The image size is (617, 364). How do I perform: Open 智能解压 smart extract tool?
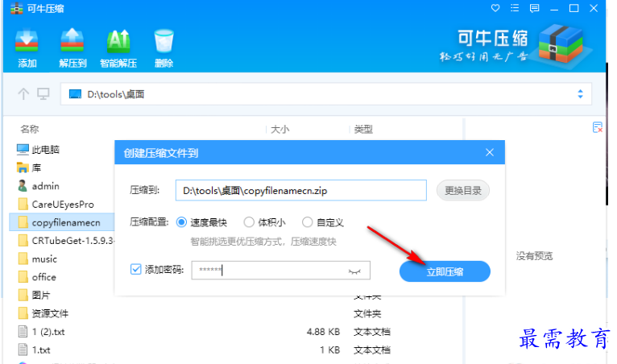click(x=118, y=48)
